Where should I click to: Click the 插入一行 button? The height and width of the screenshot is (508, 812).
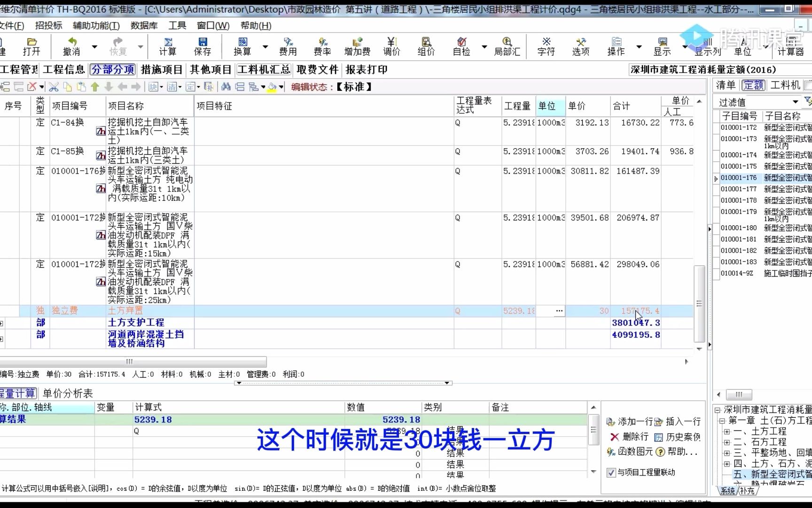(678, 422)
